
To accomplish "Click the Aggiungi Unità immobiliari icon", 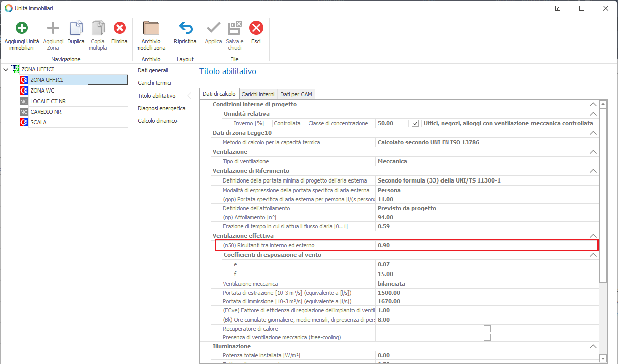I will pos(22,28).
